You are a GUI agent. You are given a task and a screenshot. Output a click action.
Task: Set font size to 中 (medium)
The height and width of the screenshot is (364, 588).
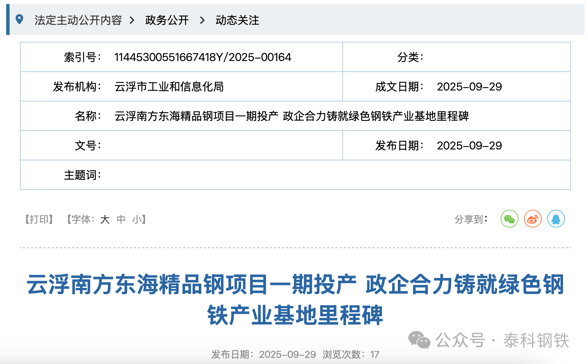121,219
